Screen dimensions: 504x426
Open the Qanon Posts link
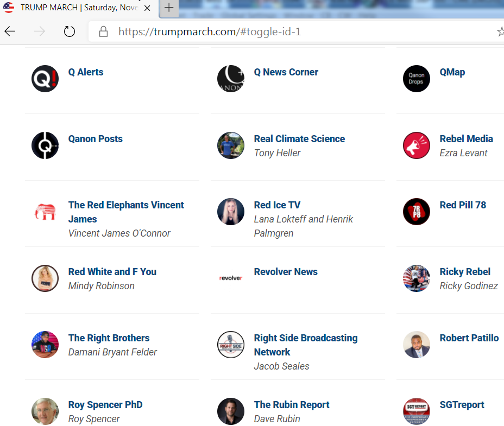click(x=96, y=139)
